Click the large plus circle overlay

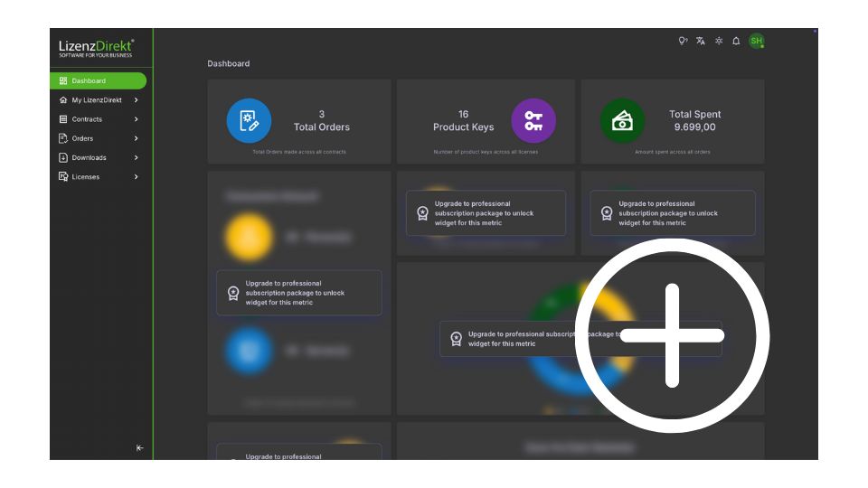coord(672,335)
